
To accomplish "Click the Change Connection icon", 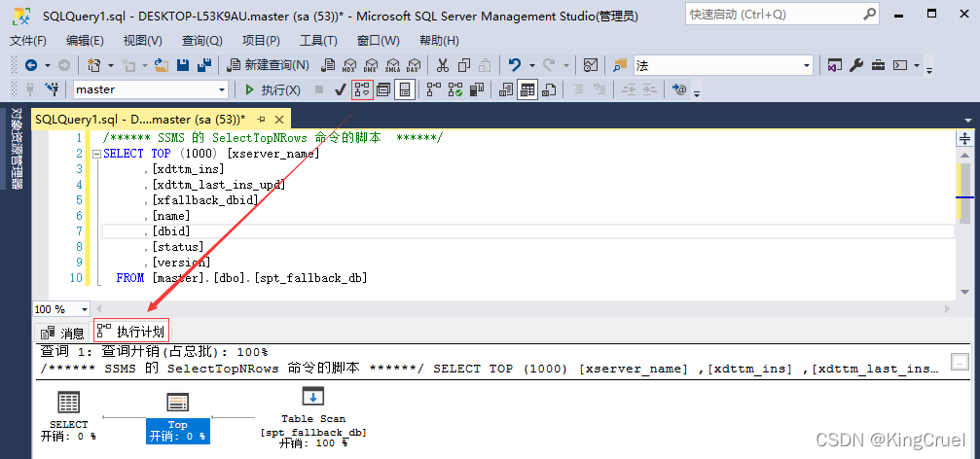I will [54, 89].
